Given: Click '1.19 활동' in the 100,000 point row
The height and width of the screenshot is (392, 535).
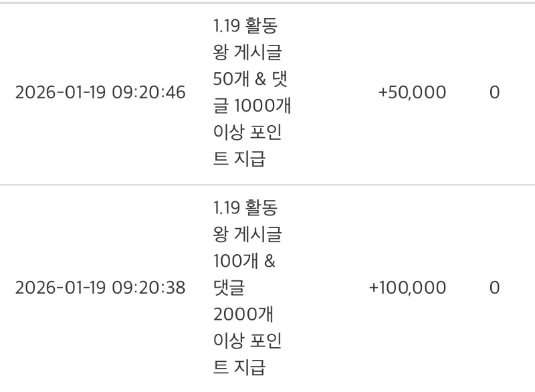Looking at the screenshot, I should tap(245, 208).
